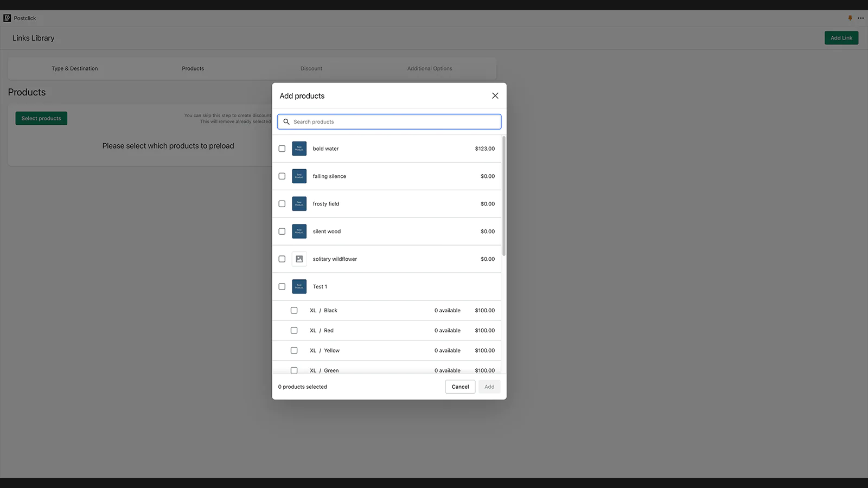
Task: Click the XL / Black variant label
Action: pyautogui.click(x=323, y=311)
